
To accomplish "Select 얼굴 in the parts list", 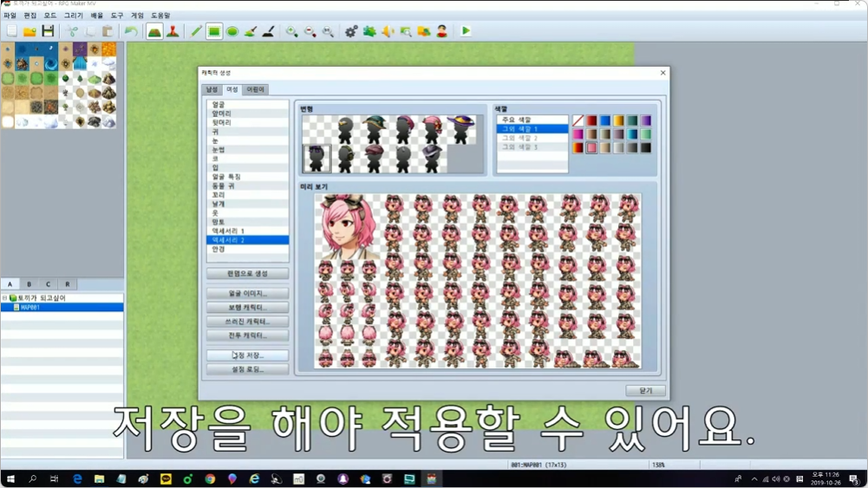I will tap(247, 105).
